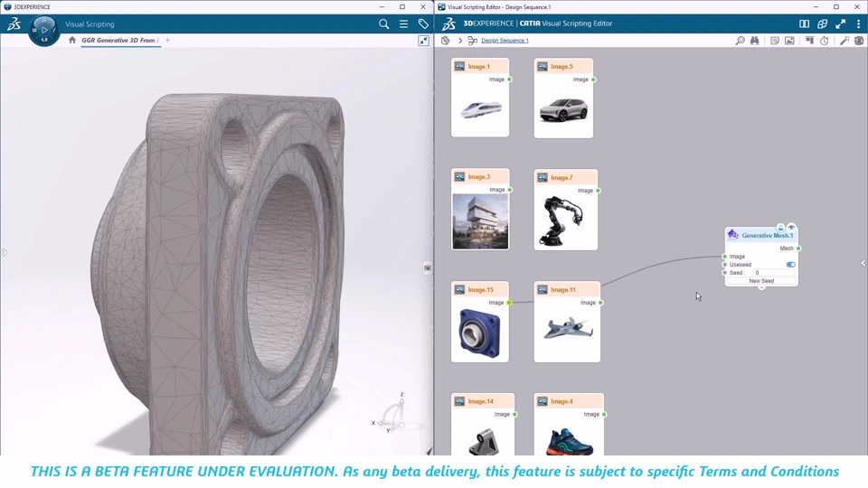
Task: Click the aircraft thumbnail in Image.11 node
Action: 568,329
